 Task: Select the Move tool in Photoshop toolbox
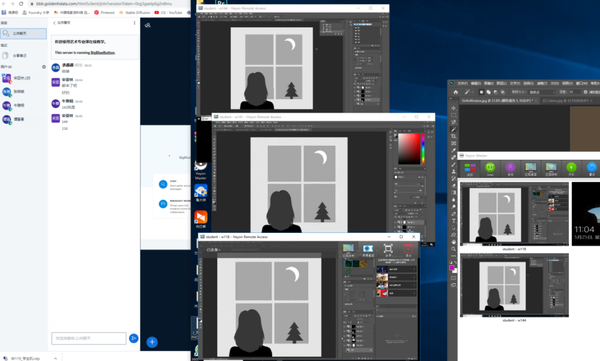coord(453,108)
